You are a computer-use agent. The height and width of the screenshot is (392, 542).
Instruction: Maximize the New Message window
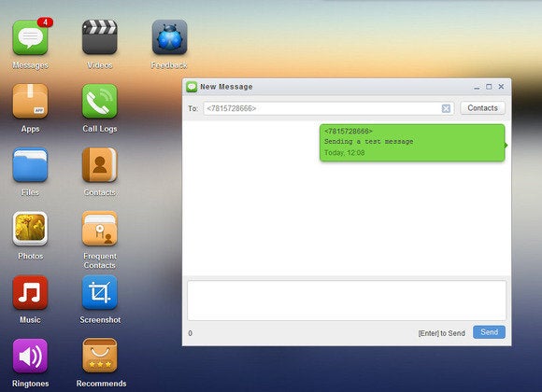(x=489, y=87)
